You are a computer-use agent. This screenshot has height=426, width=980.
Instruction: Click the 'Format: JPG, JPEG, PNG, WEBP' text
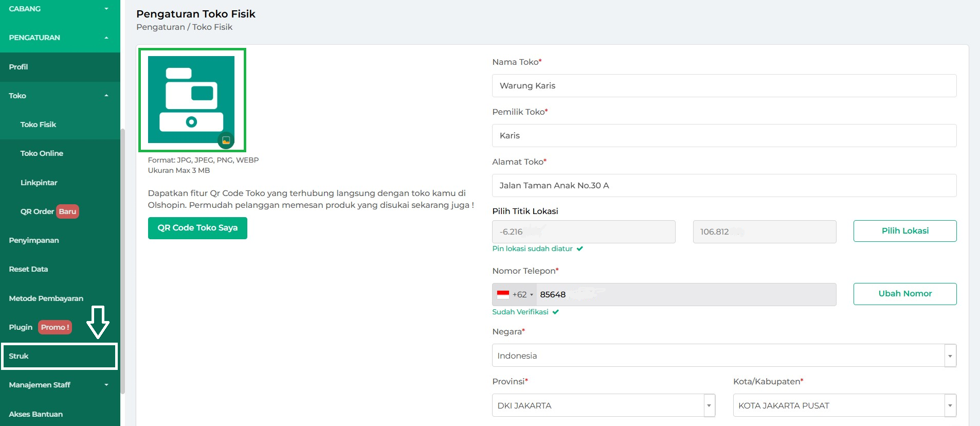[203, 160]
